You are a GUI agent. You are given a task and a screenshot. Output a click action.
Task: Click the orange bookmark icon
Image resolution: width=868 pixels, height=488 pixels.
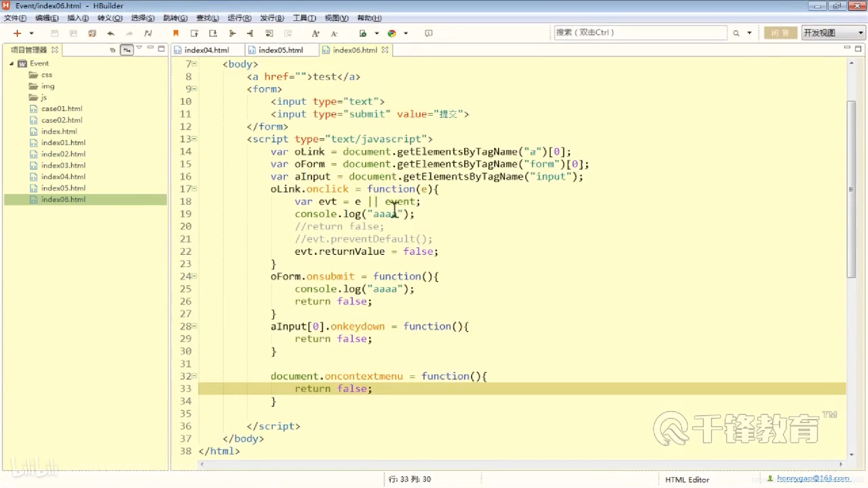pyautogui.click(x=176, y=33)
